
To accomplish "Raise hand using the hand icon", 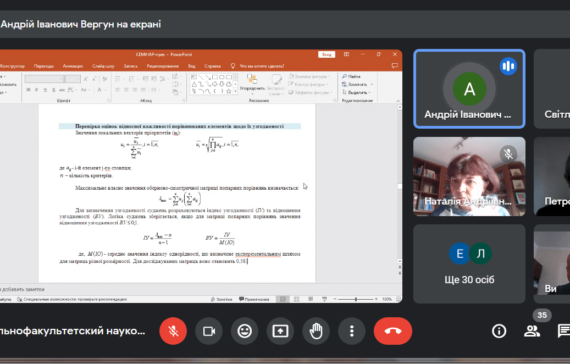I will coord(316,331).
